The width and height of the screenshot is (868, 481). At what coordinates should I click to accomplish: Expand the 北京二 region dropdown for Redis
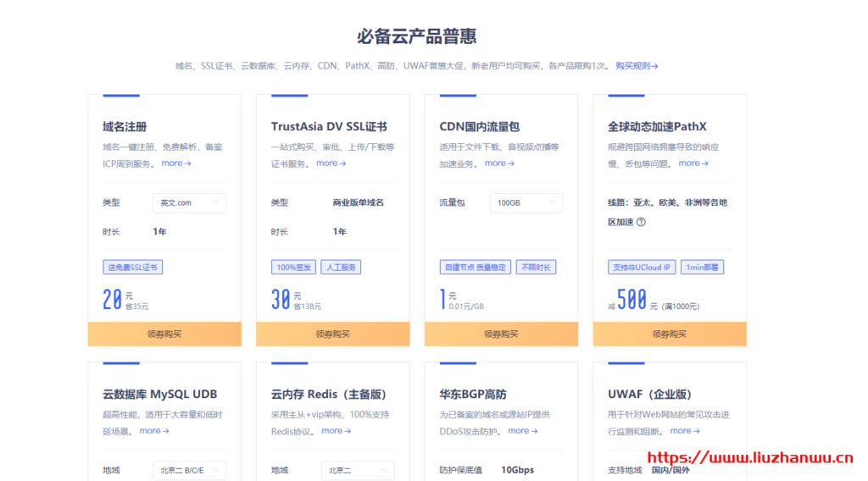tap(358, 471)
